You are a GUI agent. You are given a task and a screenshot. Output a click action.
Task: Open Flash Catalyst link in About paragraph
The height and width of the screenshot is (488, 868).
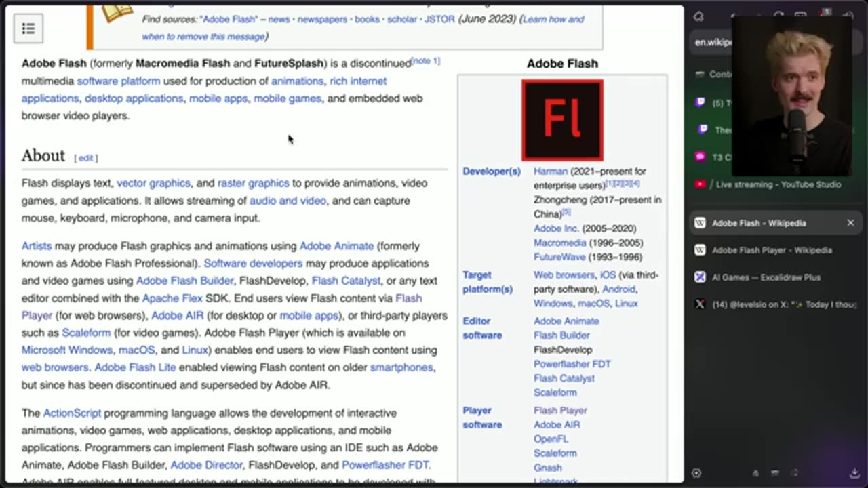point(346,281)
